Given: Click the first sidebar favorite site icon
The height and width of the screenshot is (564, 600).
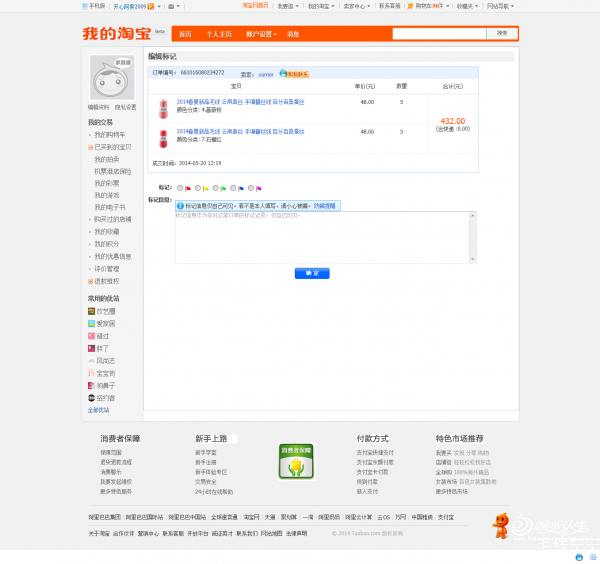Looking at the screenshot, I should click(91, 311).
